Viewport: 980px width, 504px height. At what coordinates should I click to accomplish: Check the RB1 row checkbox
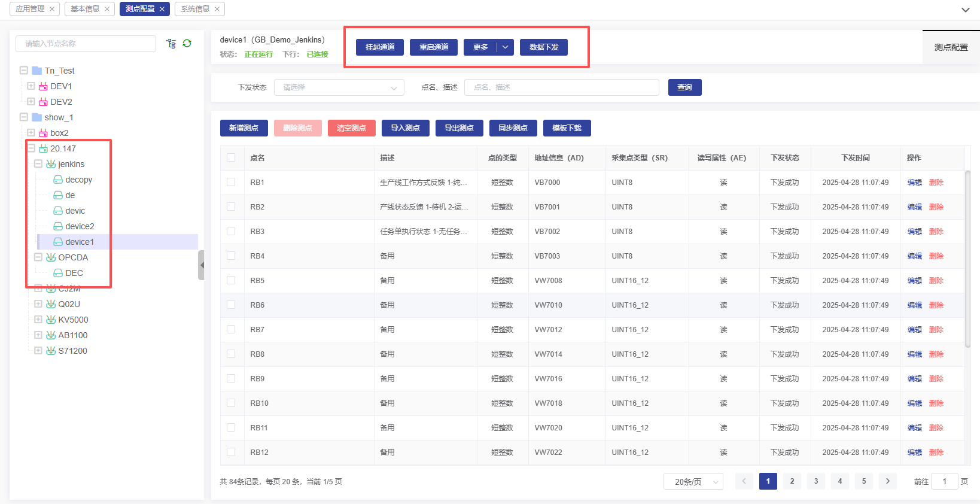[231, 183]
